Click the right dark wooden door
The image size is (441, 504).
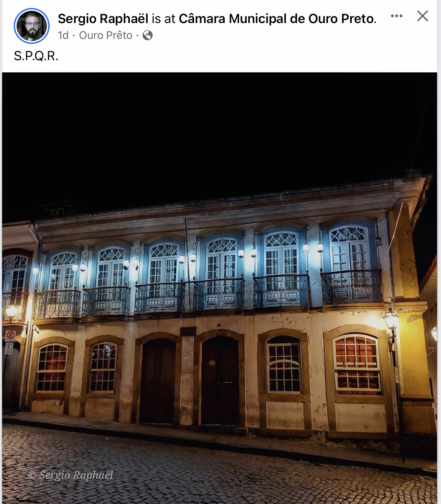(220, 381)
